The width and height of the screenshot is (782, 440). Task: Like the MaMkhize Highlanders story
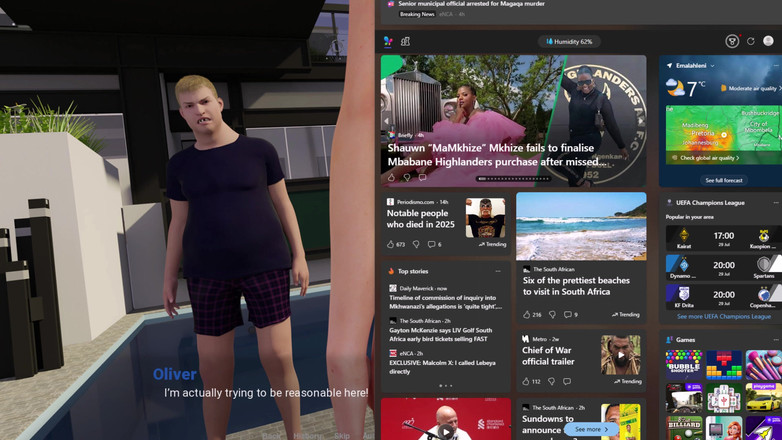(391, 177)
